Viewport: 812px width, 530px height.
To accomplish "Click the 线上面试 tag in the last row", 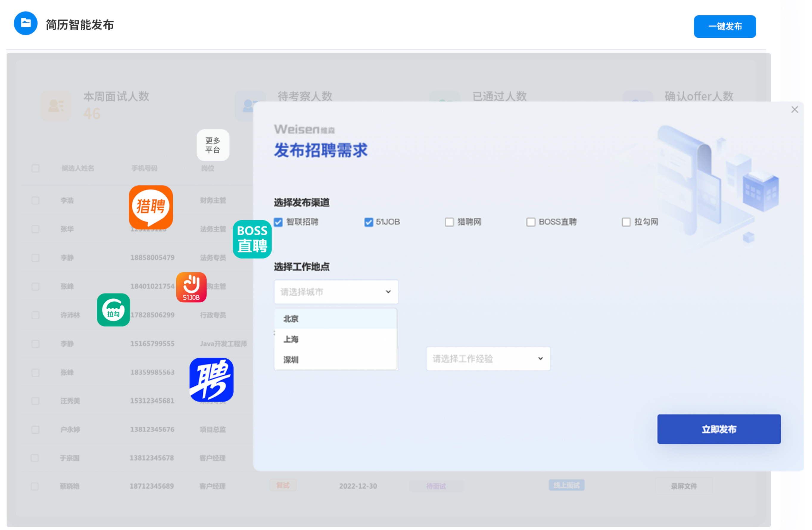I will click(x=566, y=485).
